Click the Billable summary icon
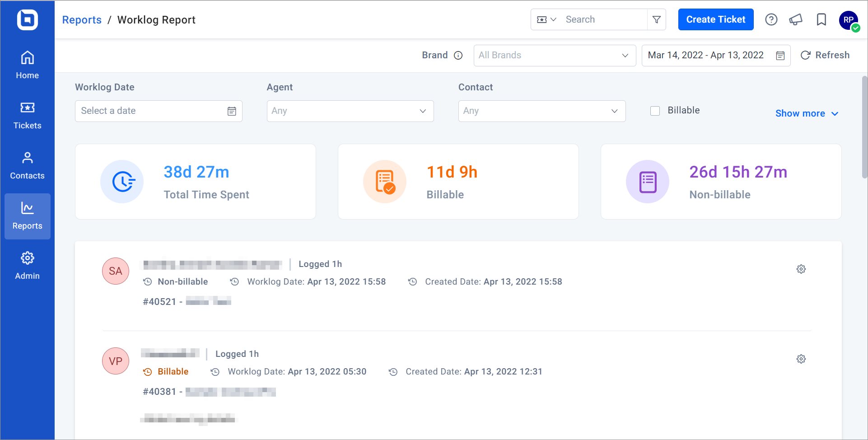The image size is (868, 440). pos(385,182)
